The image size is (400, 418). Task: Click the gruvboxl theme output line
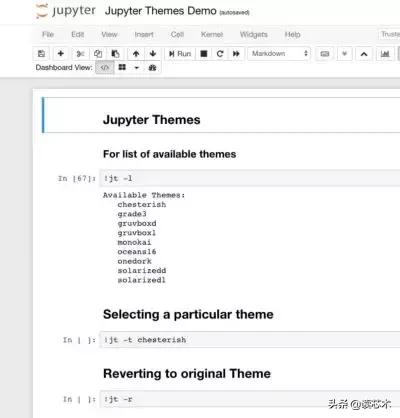click(137, 233)
